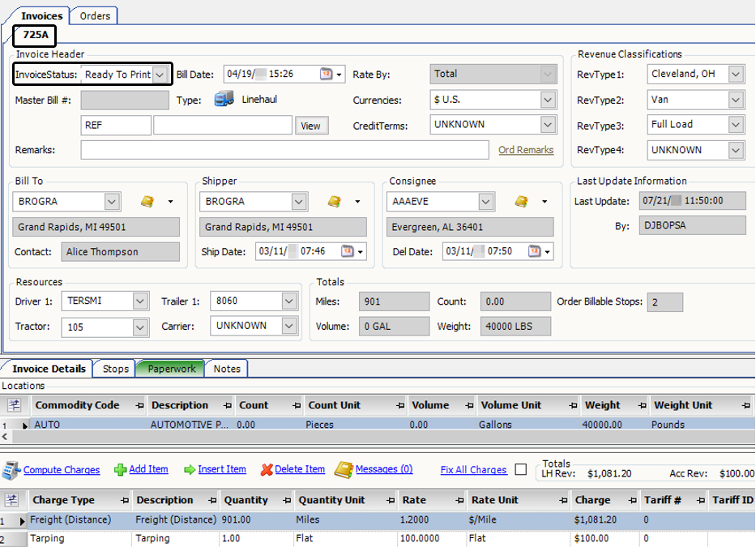Click the View button
The height and width of the screenshot is (547, 756).
(x=311, y=126)
